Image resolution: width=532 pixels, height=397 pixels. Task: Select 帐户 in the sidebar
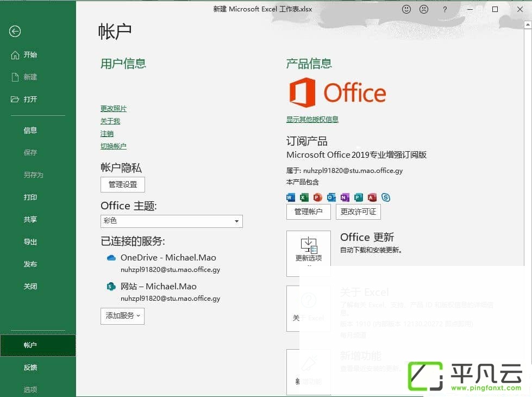click(x=37, y=345)
